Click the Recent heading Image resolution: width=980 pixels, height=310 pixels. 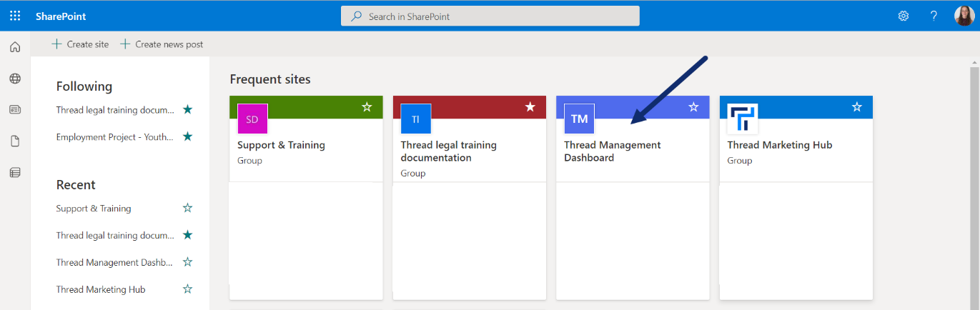click(x=76, y=185)
